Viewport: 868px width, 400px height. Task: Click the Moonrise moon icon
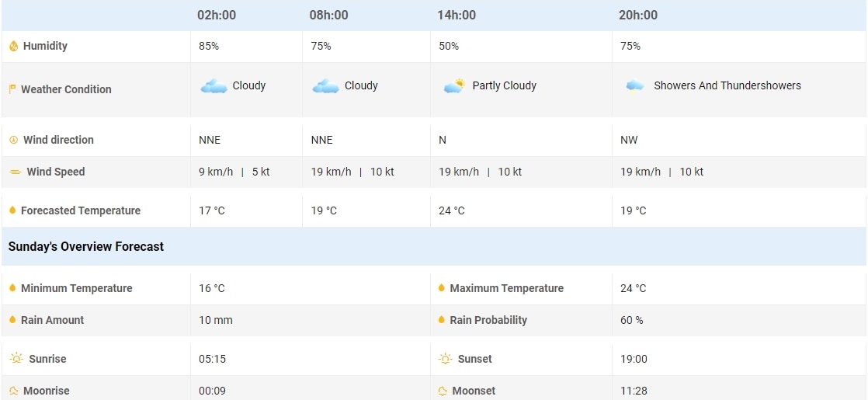coord(13,391)
